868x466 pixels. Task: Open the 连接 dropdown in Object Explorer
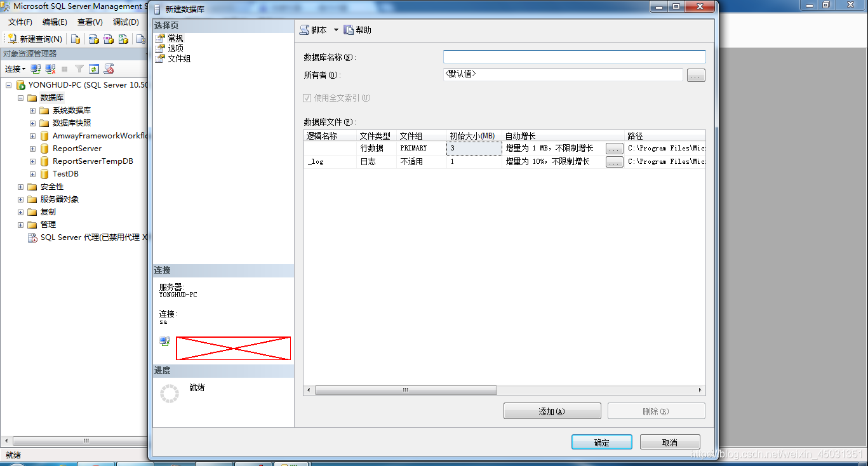coord(15,69)
